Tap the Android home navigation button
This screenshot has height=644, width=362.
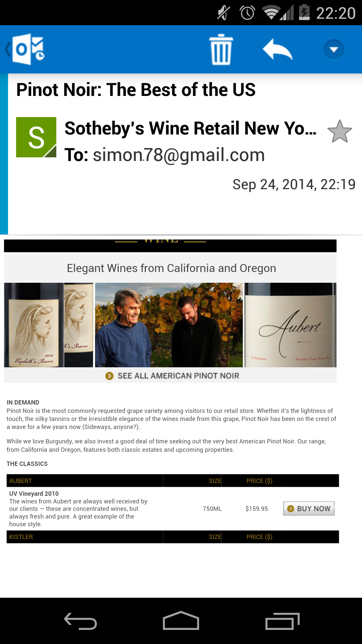click(181, 621)
